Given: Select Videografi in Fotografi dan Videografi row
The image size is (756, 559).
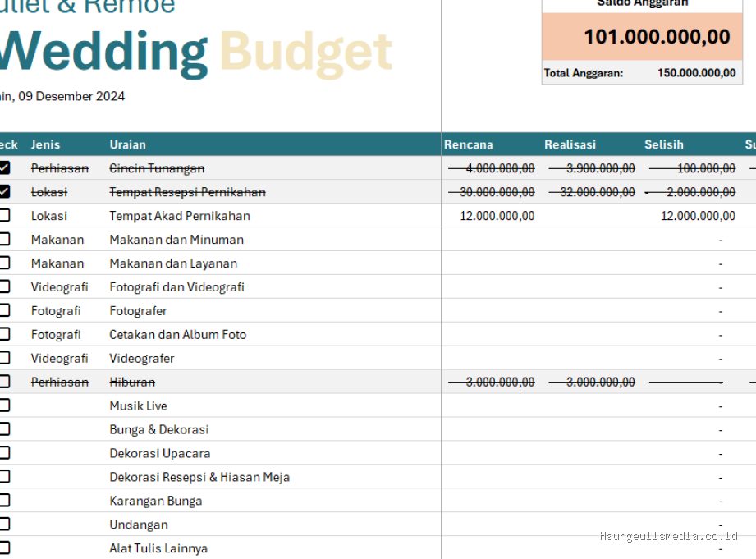Looking at the screenshot, I should (x=59, y=287).
